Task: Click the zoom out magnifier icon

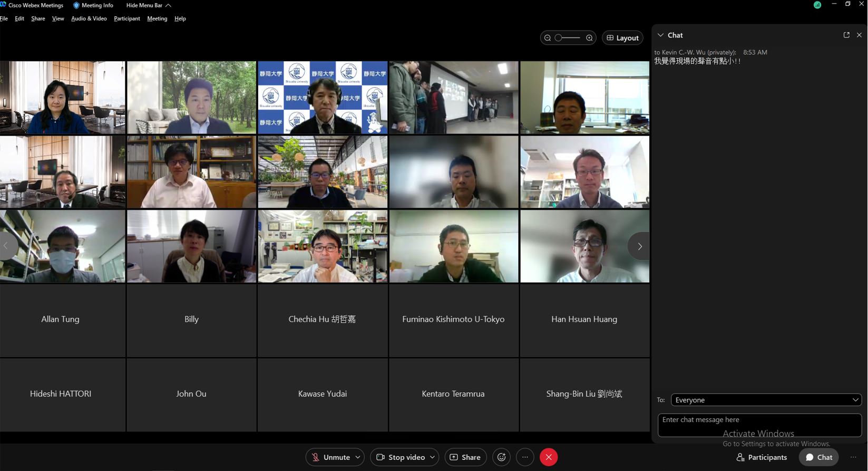Action: tap(548, 38)
